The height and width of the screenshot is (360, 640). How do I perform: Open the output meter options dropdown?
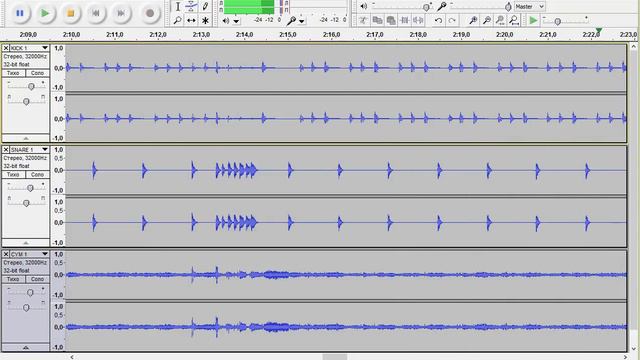coord(236,21)
